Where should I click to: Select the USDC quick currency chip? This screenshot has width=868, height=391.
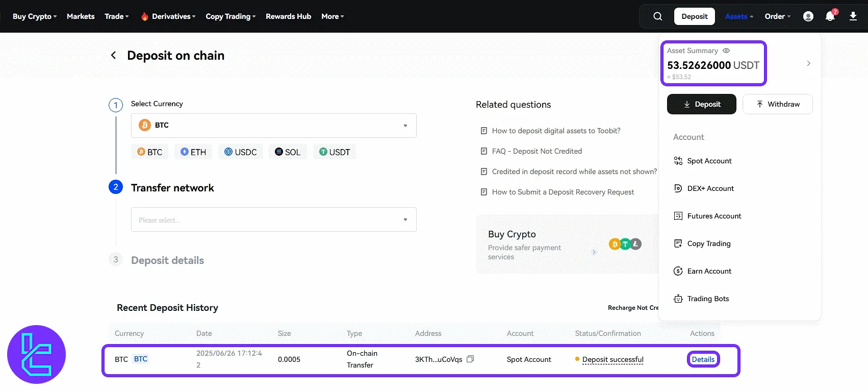point(240,152)
